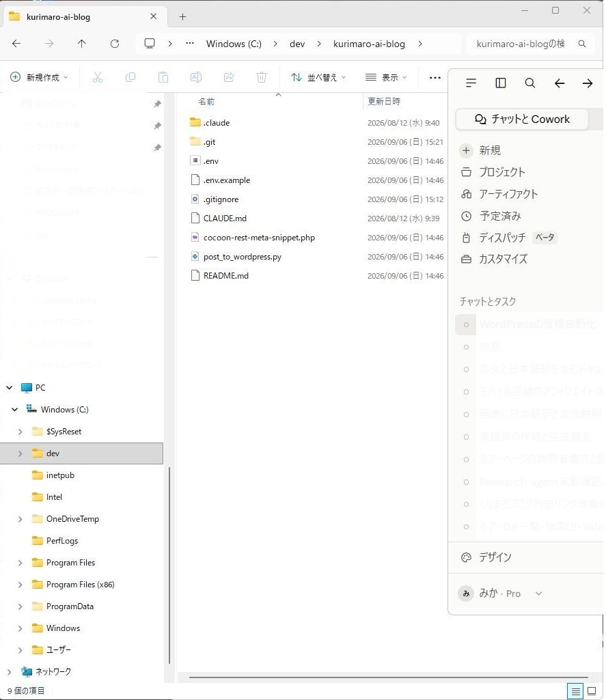The image size is (606, 700).
Task: Open アーティファクト in Claude sidebar
Action: pyautogui.click(x=499, y=194)
